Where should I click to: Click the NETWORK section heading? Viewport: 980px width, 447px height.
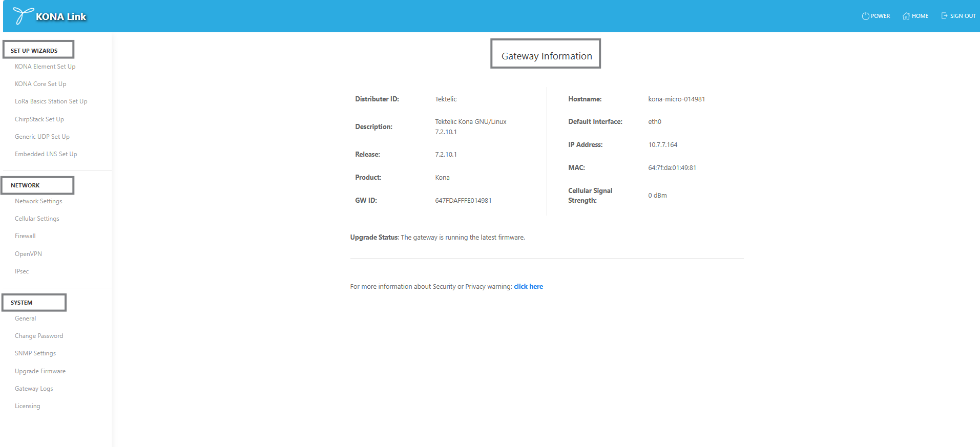pyautogui.click(x=25, y=185)
